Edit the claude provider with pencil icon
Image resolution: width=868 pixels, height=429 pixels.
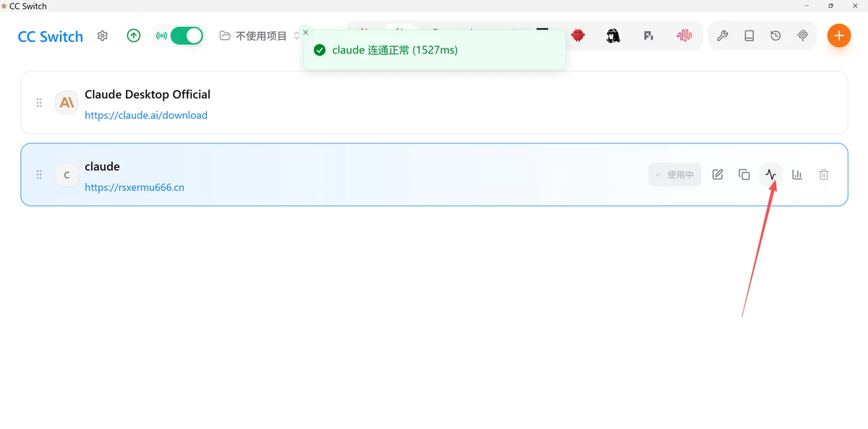click(x=718, y=174)
